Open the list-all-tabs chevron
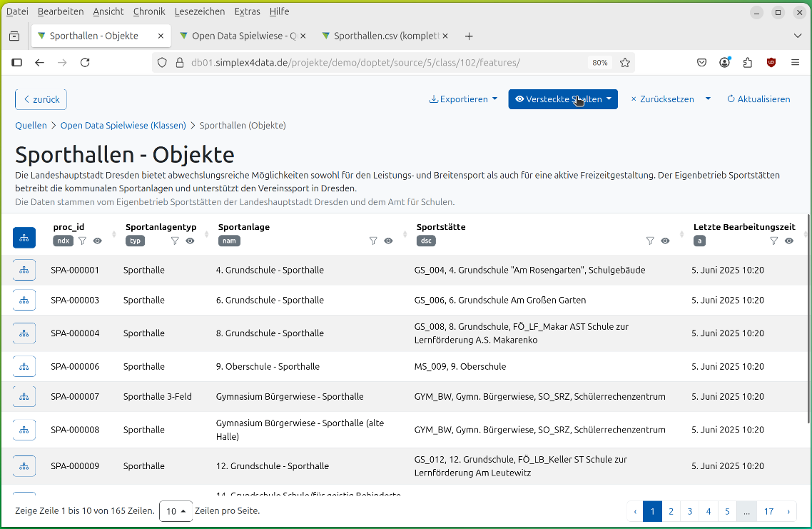Viewport: 812px width, 529px height. pos(798,36)
